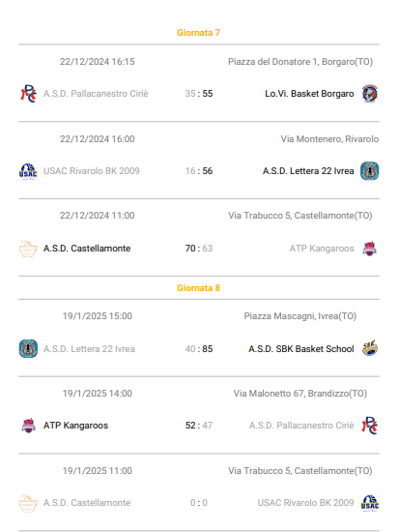This screenshot has width=399, height=532.
Task: Click the Lettera 22 Ivrea logo in Giornata 8
Action: click(x=28, y=348)
